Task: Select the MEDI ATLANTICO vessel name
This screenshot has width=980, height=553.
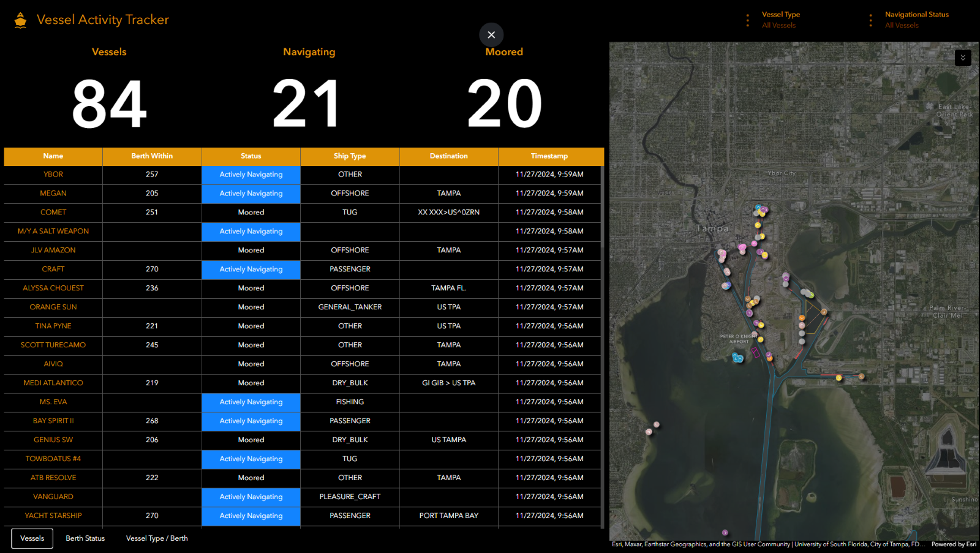Action: click(x=53, y=383)
